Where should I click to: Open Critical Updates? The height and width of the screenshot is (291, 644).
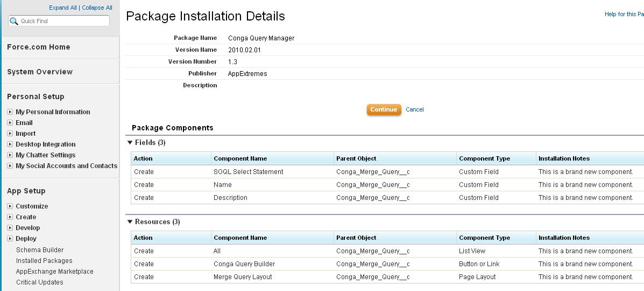[39, 282]
